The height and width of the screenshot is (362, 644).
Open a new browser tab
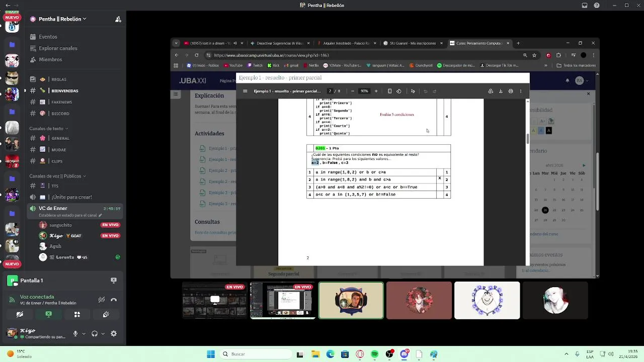point(518,43)
